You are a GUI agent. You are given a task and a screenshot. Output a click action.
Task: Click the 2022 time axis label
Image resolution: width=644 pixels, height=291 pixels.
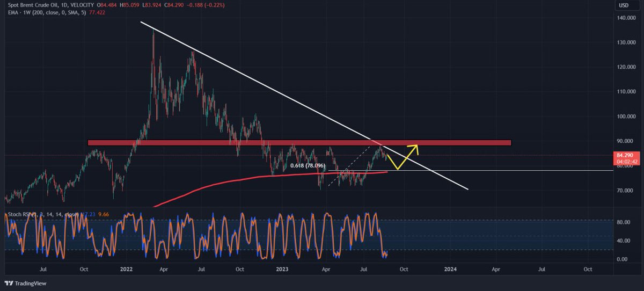(127, 268)
